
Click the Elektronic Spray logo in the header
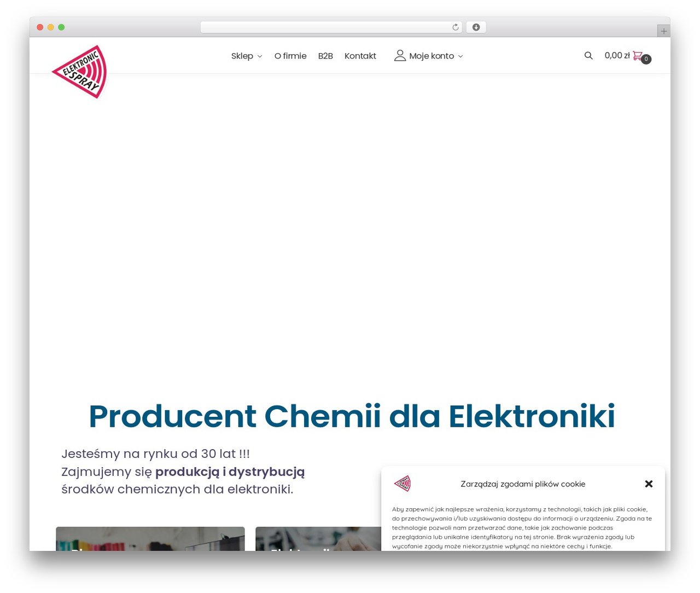pos(79,72)
